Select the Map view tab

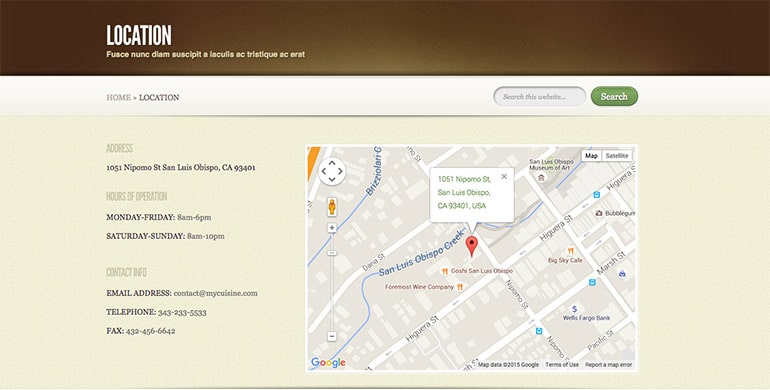(591, 156)
